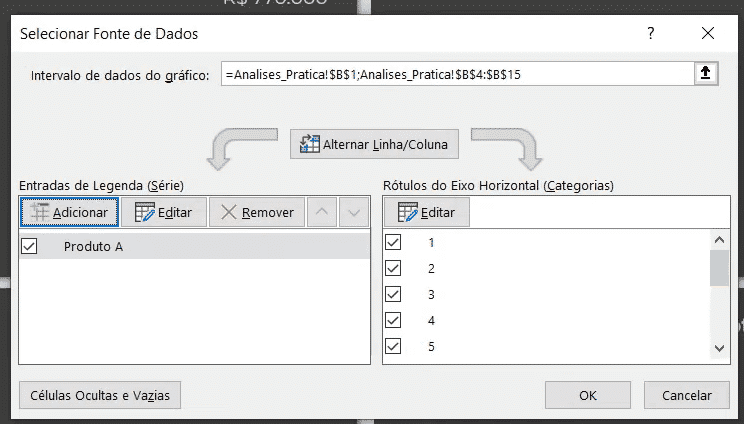The width and height of the screenshot is (744, 424).
Task: Click the categories list scroll up arrow
Action: tap(719, 240)
